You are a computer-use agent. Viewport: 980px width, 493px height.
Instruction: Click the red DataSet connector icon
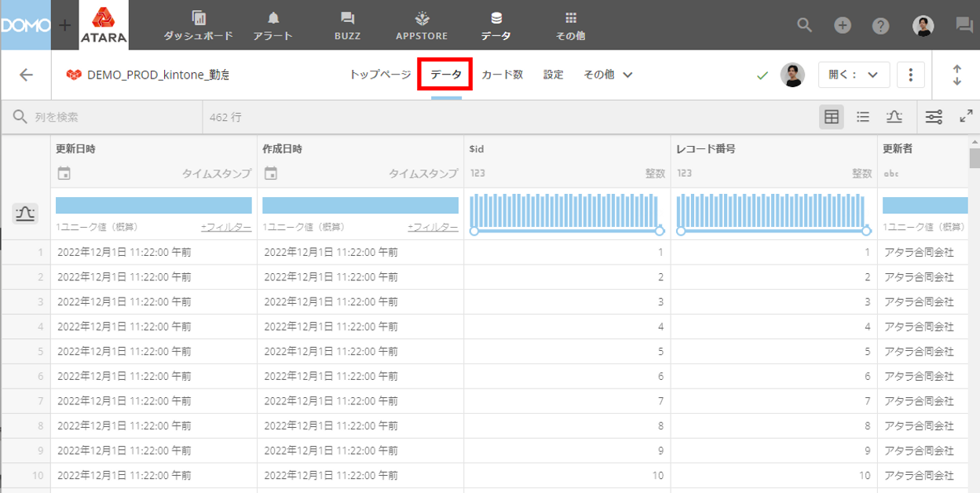(74, 75)
